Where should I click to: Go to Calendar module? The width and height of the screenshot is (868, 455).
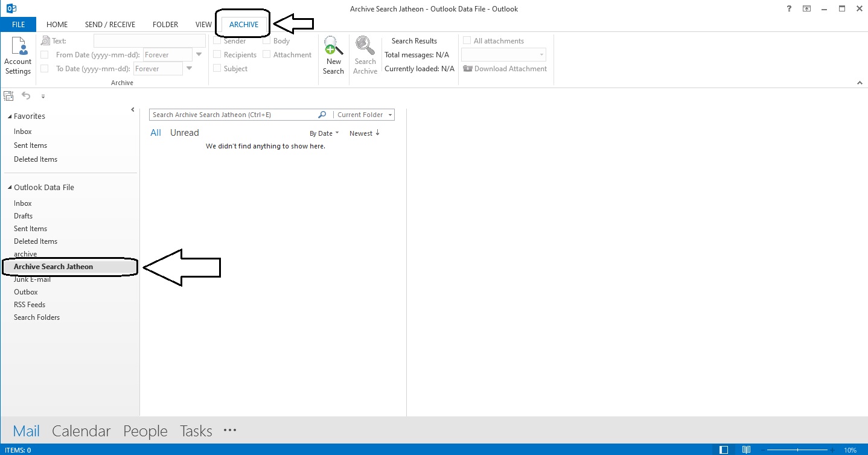click(81, 431)
